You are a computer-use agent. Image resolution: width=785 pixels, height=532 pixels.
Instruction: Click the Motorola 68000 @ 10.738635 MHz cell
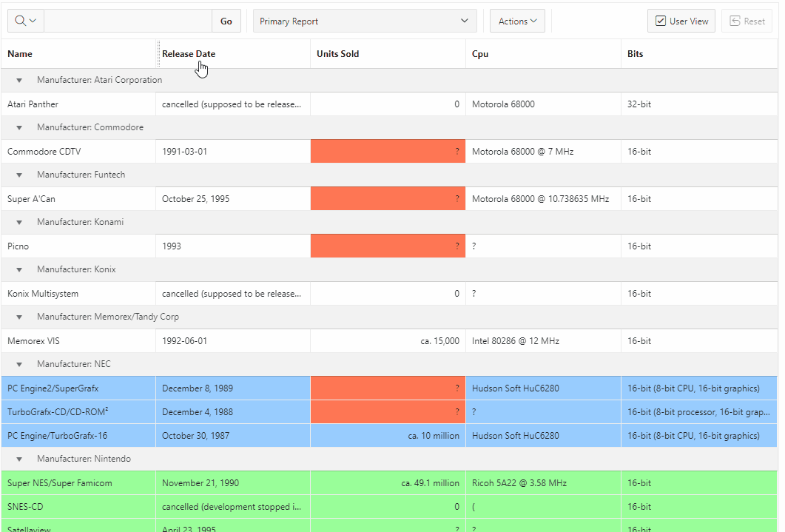click(543, 199)
